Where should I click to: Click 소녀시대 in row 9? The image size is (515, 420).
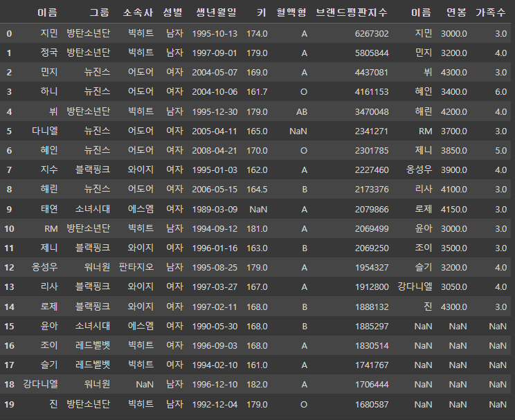point(93,209)
